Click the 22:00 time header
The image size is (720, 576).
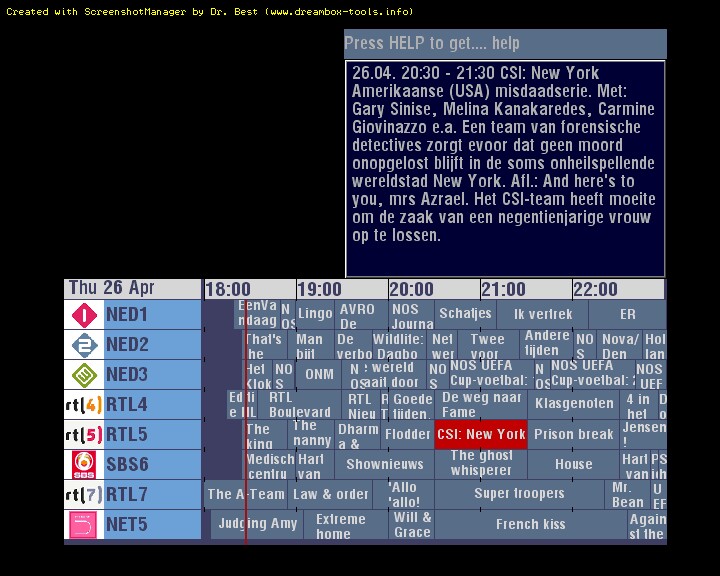pyautogui.click(x=618, y=289)
